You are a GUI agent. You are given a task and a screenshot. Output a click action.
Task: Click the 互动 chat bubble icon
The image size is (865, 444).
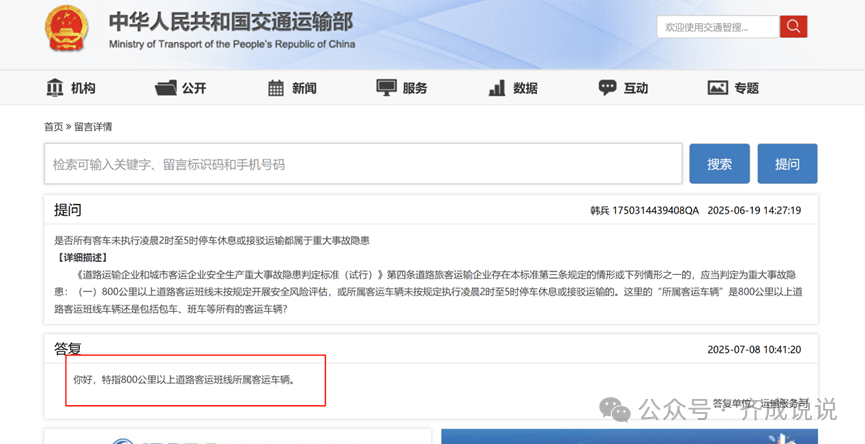[608, 88]
